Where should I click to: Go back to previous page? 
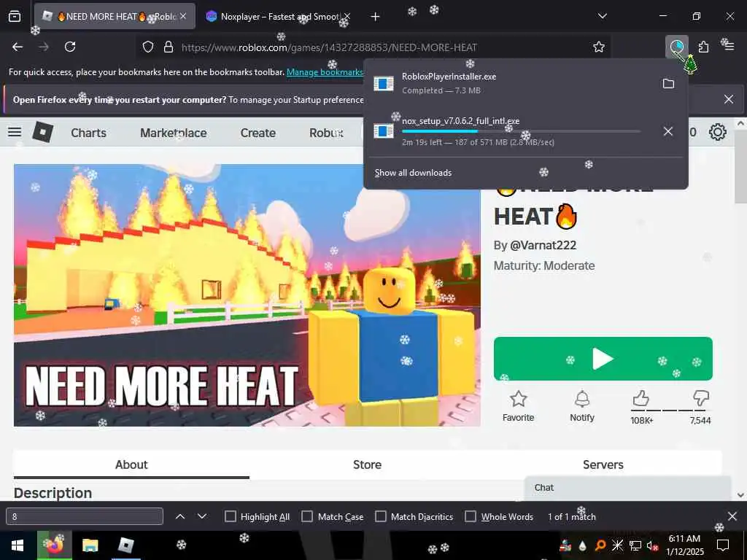tap(18, 47)
